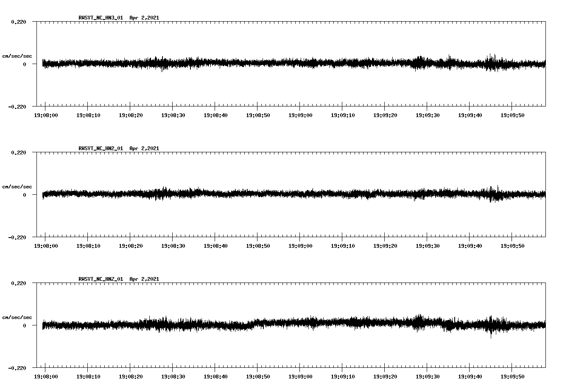Click the Apr 2,2021 date on middle plot
576x392 pixels.
(x=144, y=148)
